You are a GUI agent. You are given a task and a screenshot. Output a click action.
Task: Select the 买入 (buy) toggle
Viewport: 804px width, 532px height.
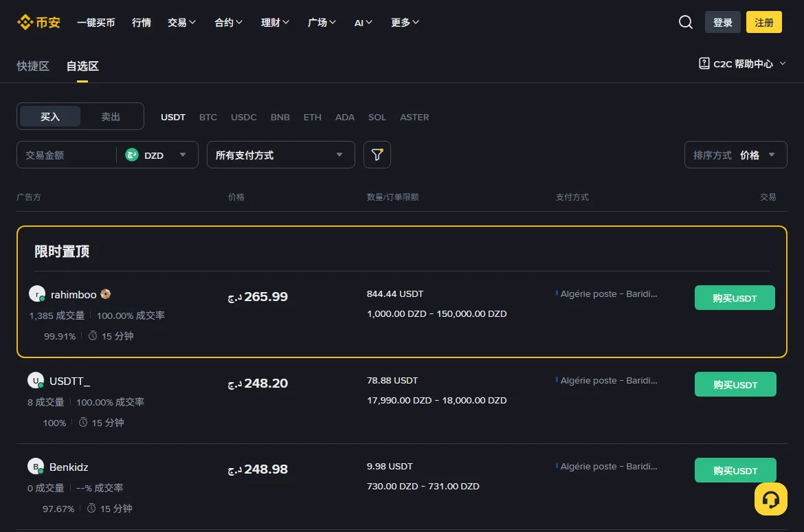tap(49, 116)
